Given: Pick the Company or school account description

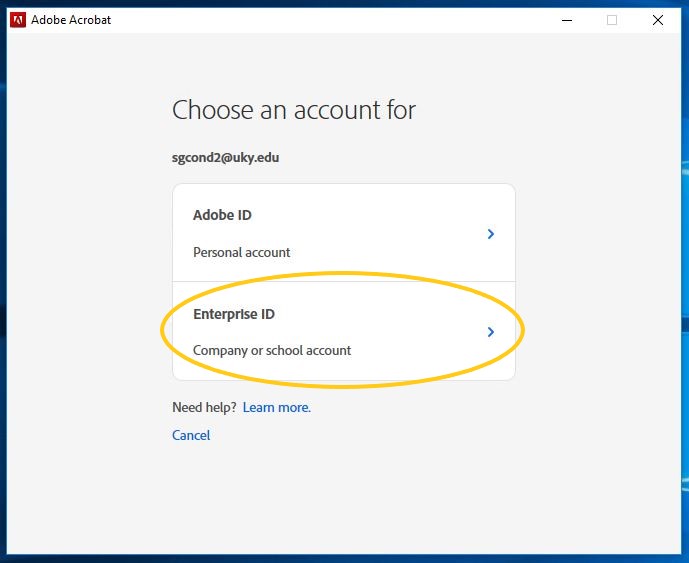Looking at the screenshot, I should (272, 350).
